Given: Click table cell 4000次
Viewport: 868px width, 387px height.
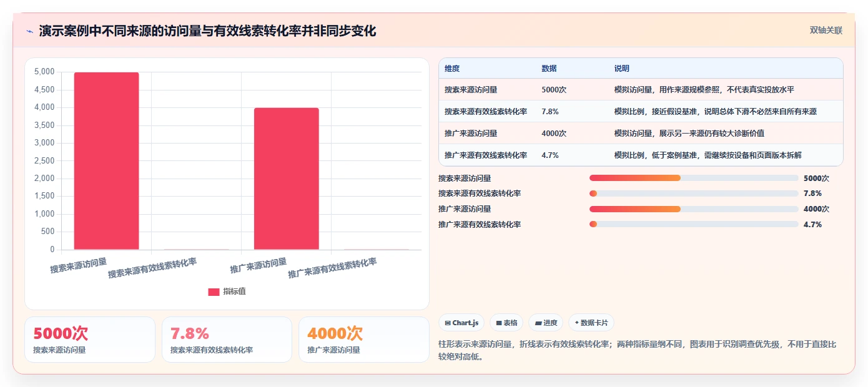Looking at the screenshot, I should click(554, 134).
